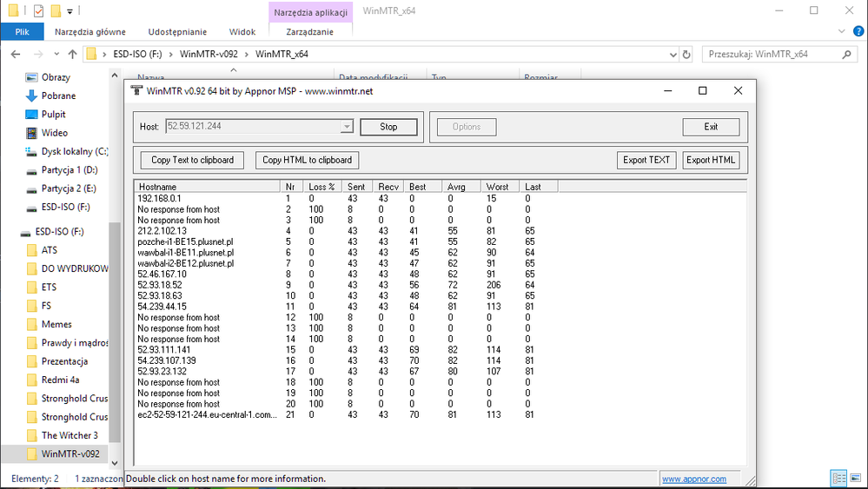Click the WinMTR title bar app icon

tap(136, 91)
